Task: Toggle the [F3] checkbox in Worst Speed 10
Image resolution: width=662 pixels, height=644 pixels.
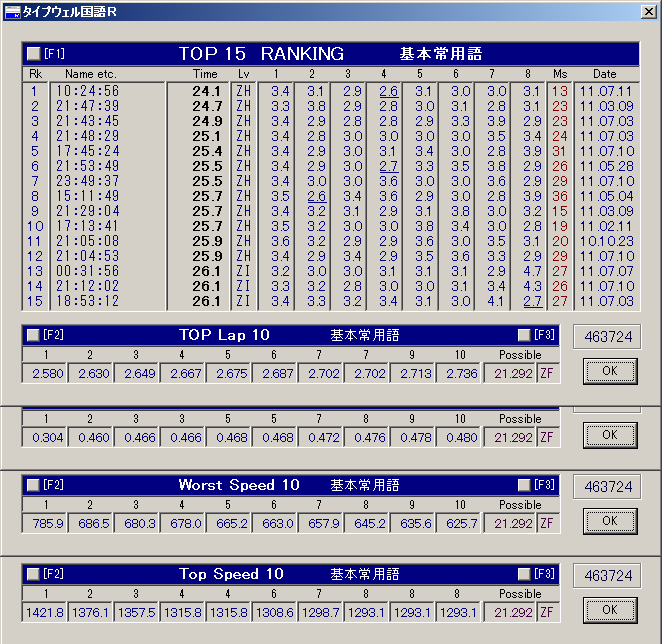Action: tap(524, 485)
